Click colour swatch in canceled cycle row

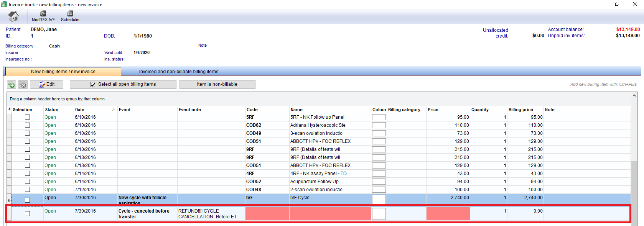(x=379, y=214)
